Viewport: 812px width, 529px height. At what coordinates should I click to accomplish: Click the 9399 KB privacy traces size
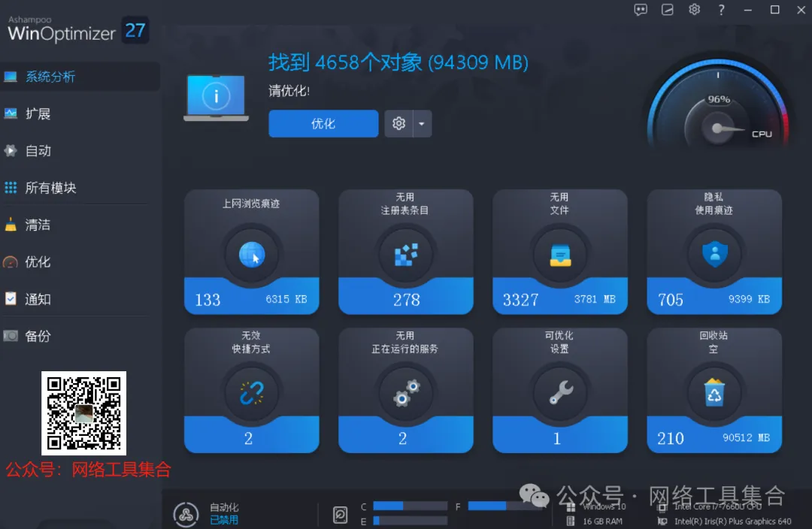(749, 299)
